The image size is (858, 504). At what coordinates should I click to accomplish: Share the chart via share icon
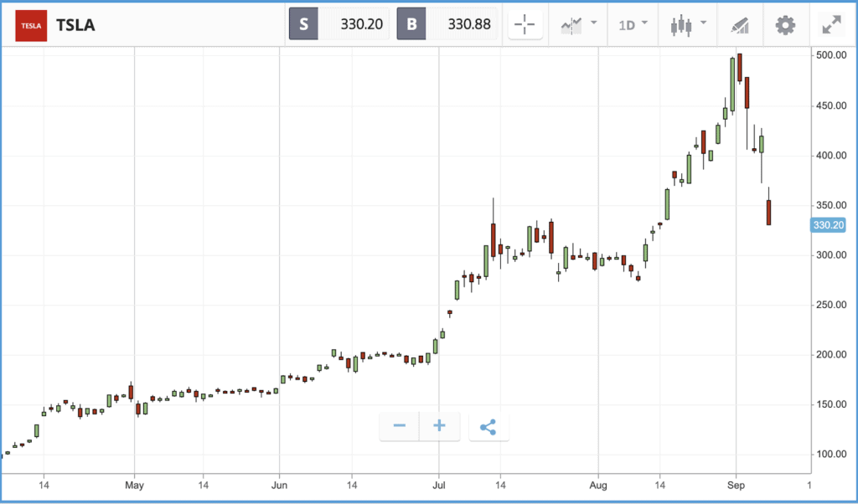click(x=488, y=426)
